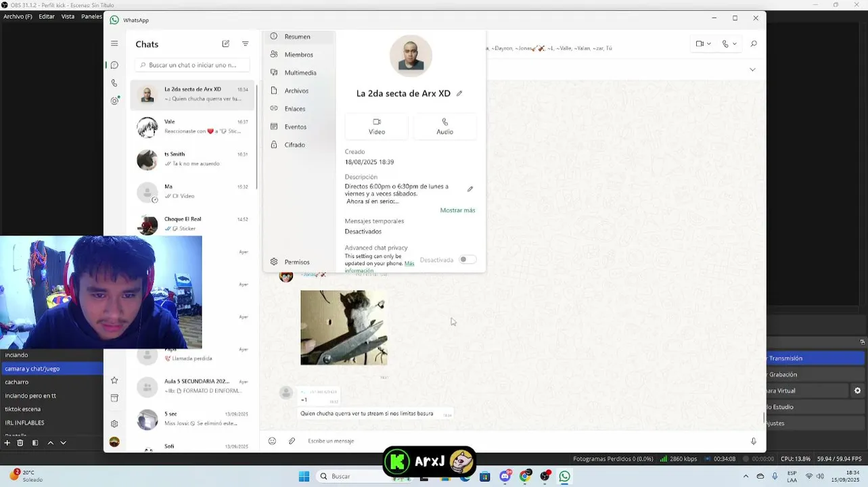Toggle the Advanced chat privacy switch
Viewport: 868px width, 487px height.
(467, 260)
